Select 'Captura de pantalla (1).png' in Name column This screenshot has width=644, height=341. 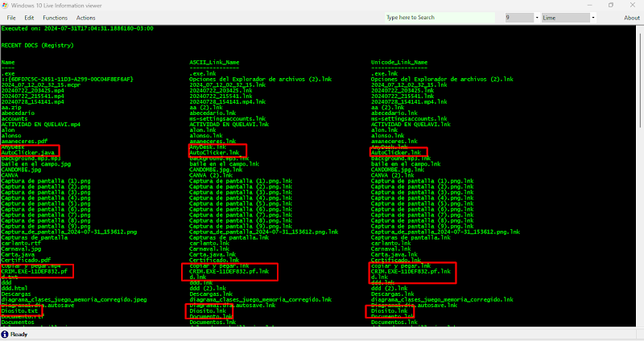click(x=46, y=181)
